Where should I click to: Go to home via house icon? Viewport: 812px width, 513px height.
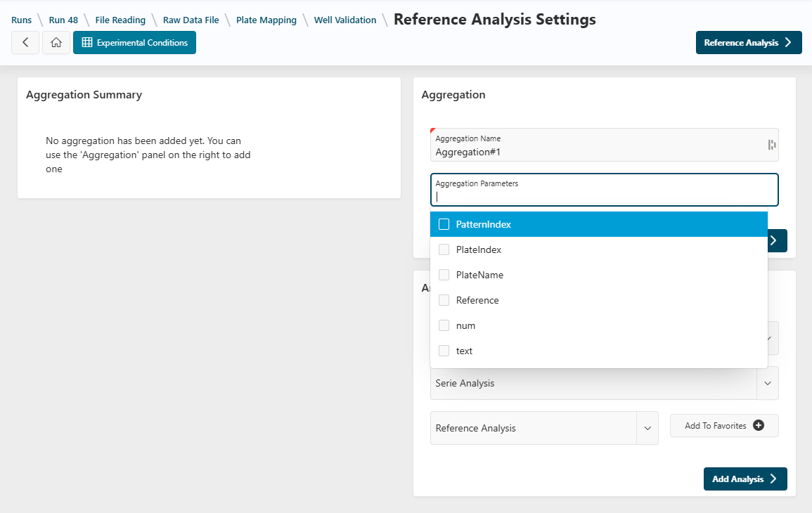pyautogui.click(x=56, y=42)
